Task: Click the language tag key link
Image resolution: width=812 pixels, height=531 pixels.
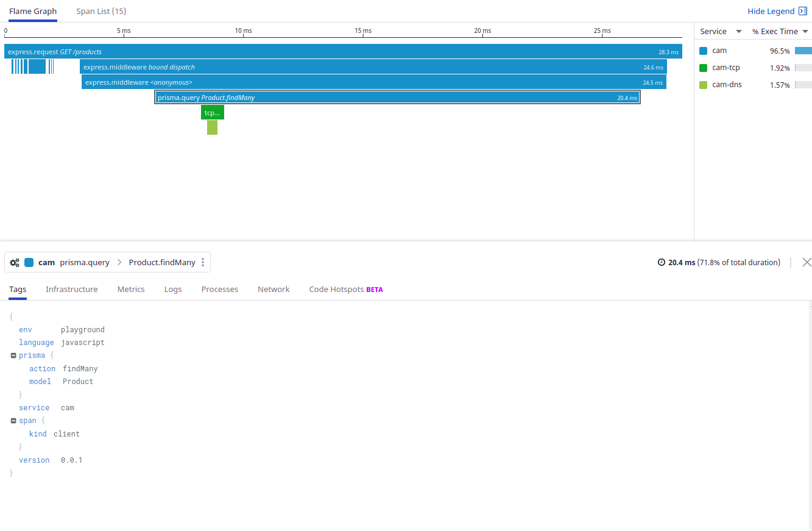Action: coord(36,342)
